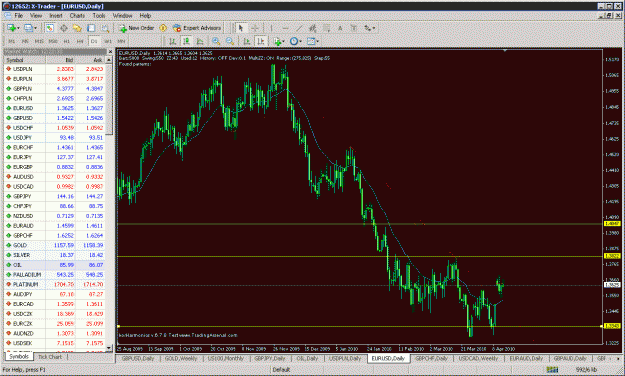Image resolution: width=625 pixels, height=376 pixels.
Task: Open the Strategy Tester icon
Action: (x=105, y=28)
